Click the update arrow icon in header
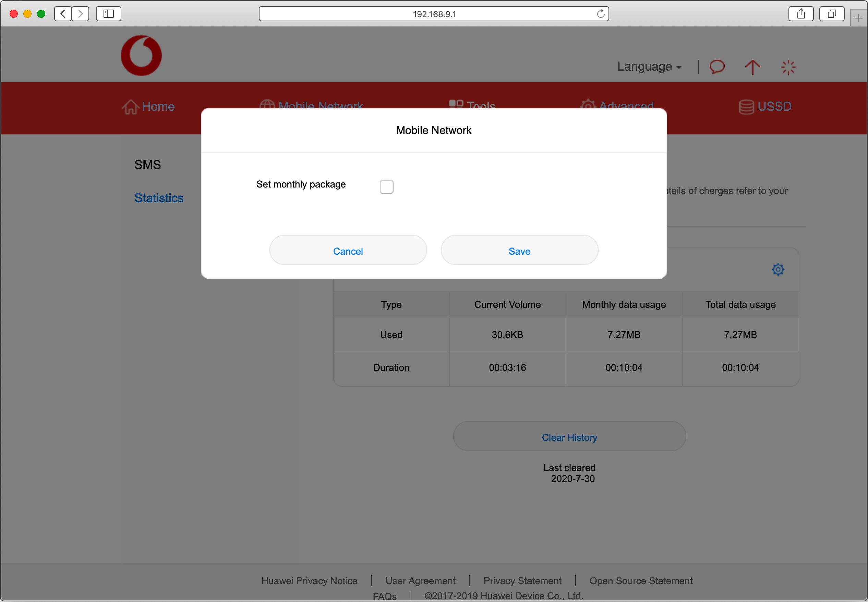 point(752,67)
